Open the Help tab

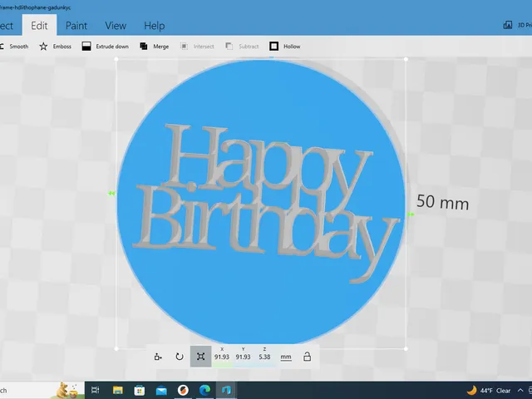155,26
